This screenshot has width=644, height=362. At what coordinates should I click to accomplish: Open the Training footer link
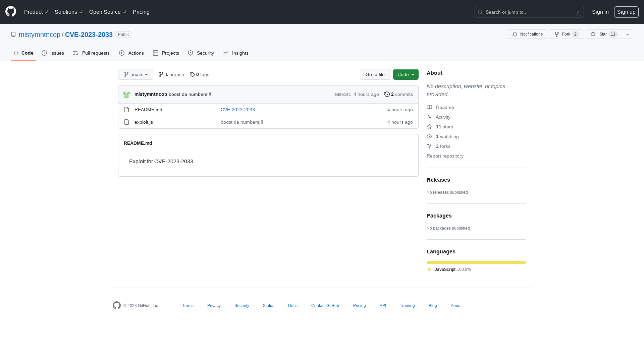pyautogui.click(x=407, y=306)
